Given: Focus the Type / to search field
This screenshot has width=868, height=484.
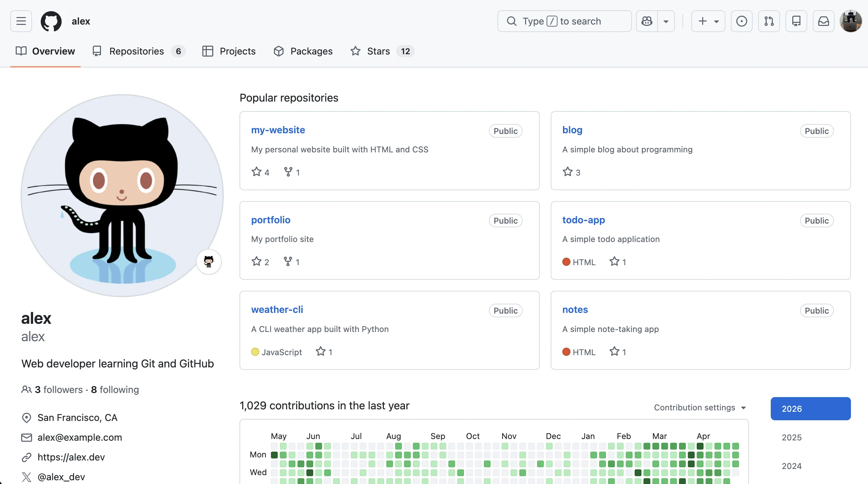Looking at the screenshot, I should coord(564,21).
